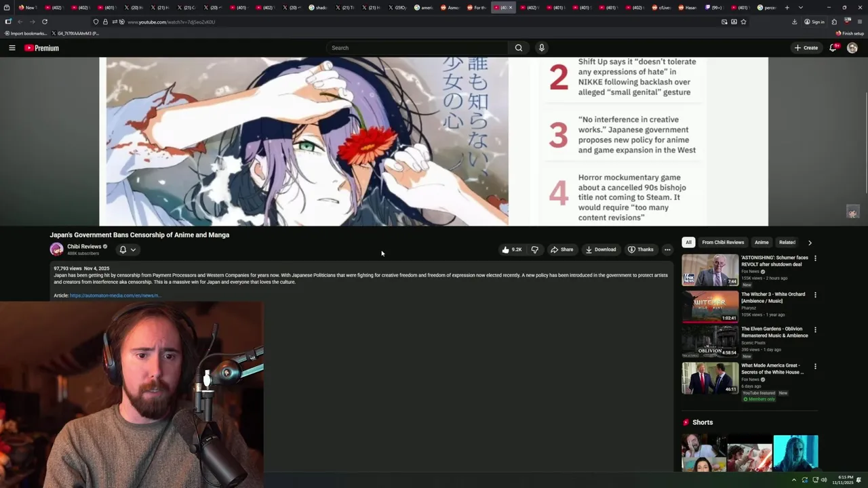Click the Create button
The width and height of the screenshot is (868, 488).
tap(806, 48)
